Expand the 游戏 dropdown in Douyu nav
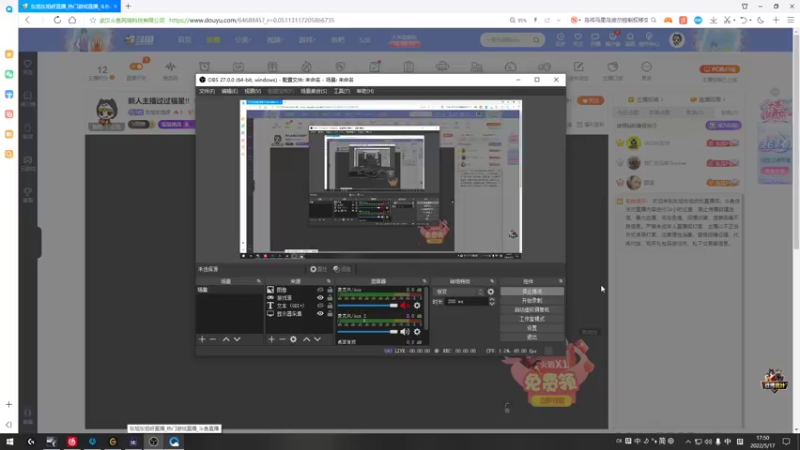Viewport: 800px width, 450px height. (x=307, y=40)
